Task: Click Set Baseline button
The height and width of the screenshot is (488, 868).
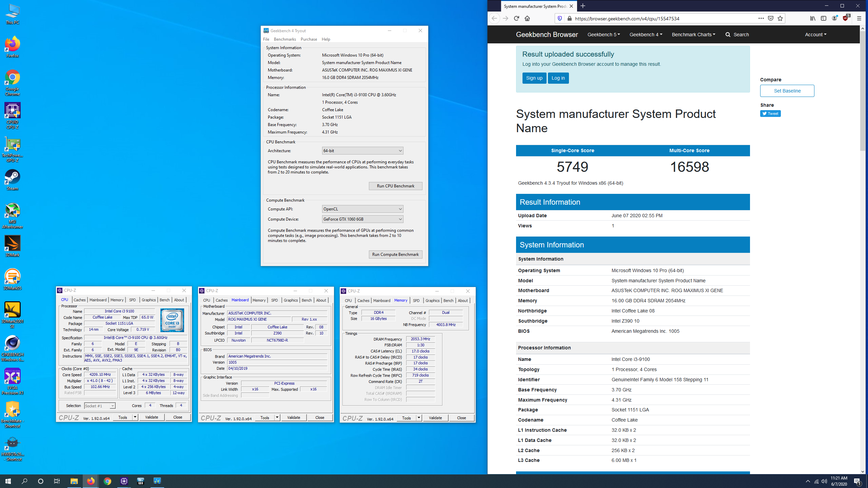Action: [787, 91]
